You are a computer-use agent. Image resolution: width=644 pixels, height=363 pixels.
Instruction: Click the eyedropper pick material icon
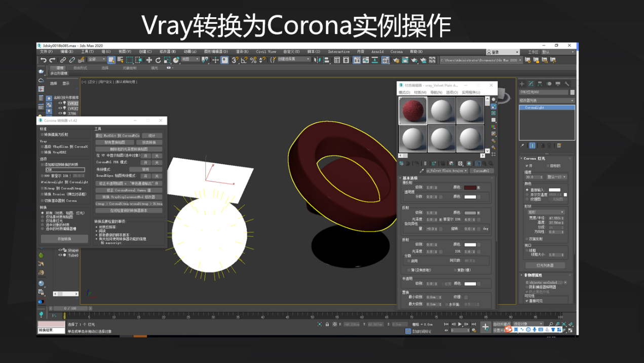[422, 171]
